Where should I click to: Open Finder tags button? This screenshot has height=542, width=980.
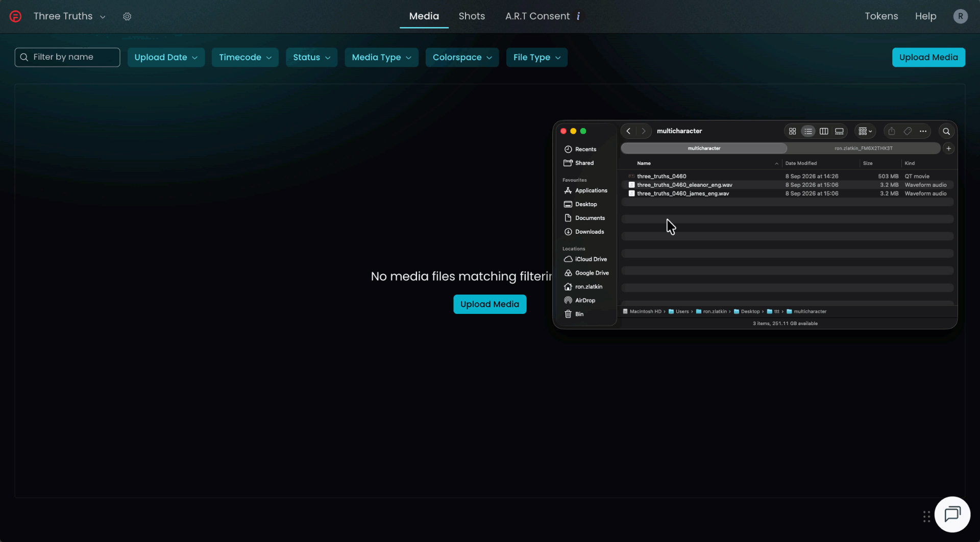[x=907, y=131]
